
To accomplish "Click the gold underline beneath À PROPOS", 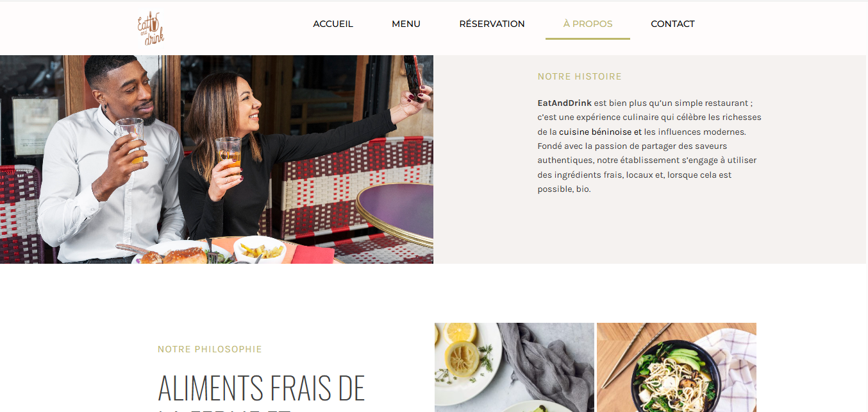I will (588, 39).
